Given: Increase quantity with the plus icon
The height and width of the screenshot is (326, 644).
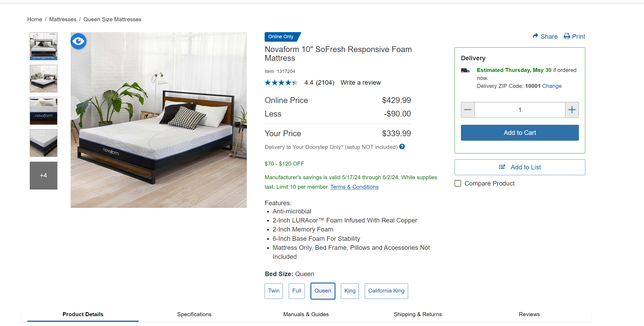Looking at the screenshot, I should (572, 110).
